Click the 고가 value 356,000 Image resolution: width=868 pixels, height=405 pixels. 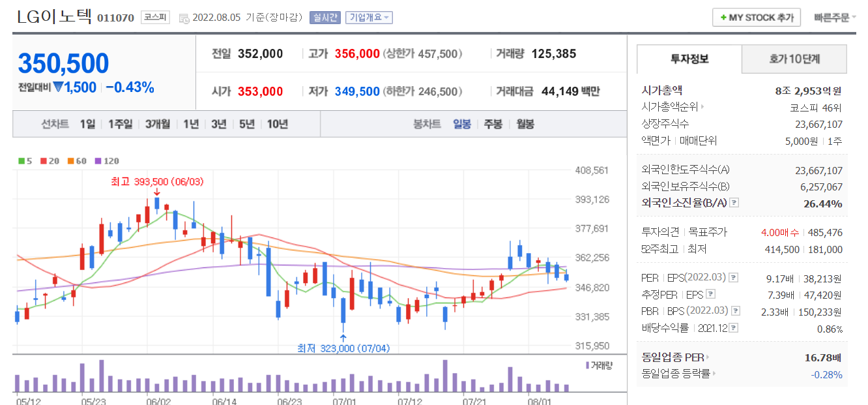pyautogui.click(x=357, y=54)
